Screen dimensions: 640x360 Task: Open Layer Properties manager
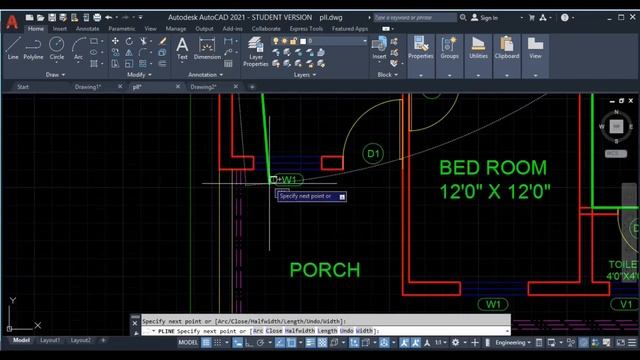[x=256, y=51]
